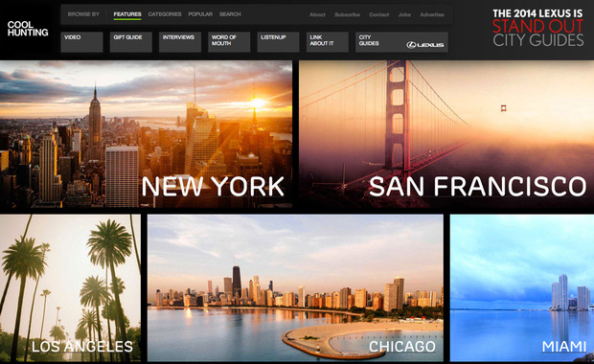
Task: Open the Popular browse tab
Action: (x=200, y=14)
